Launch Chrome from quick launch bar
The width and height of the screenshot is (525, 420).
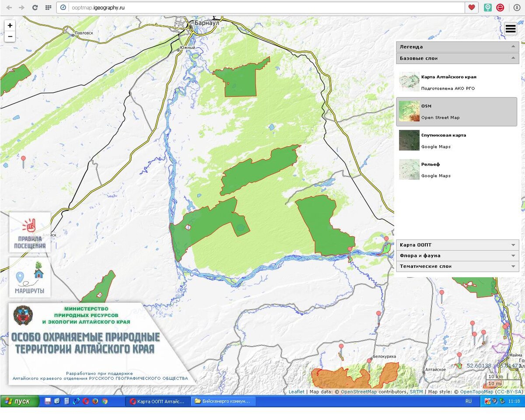click(105, 401)
